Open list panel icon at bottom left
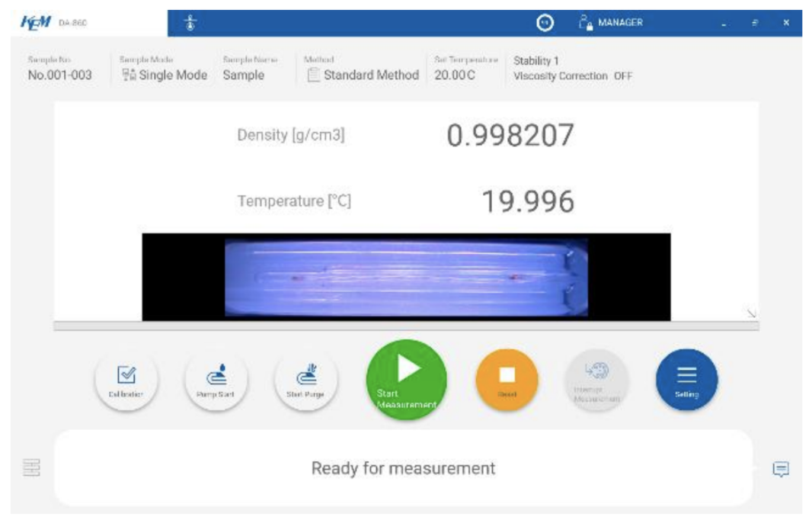 coord(31,468)
